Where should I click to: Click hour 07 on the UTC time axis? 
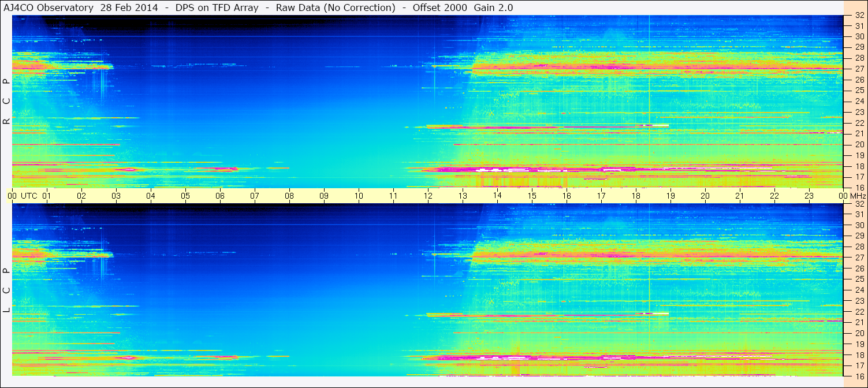[255, 196]
